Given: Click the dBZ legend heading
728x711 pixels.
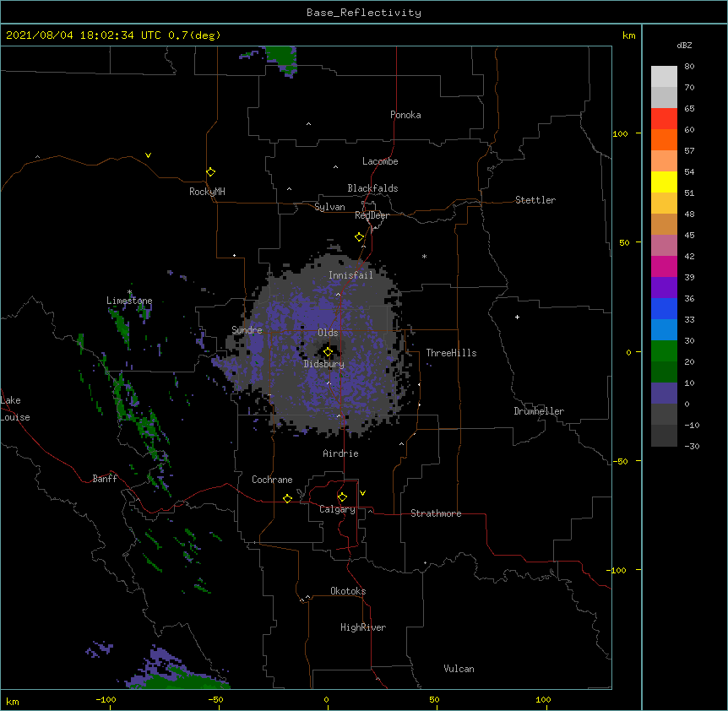Looking at the screenshot, I should tap(684, 45).
